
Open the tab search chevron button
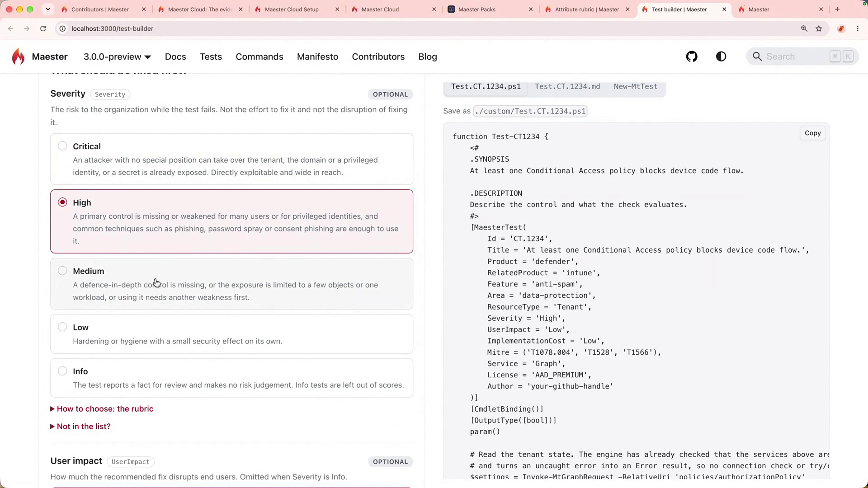(48, 9)
